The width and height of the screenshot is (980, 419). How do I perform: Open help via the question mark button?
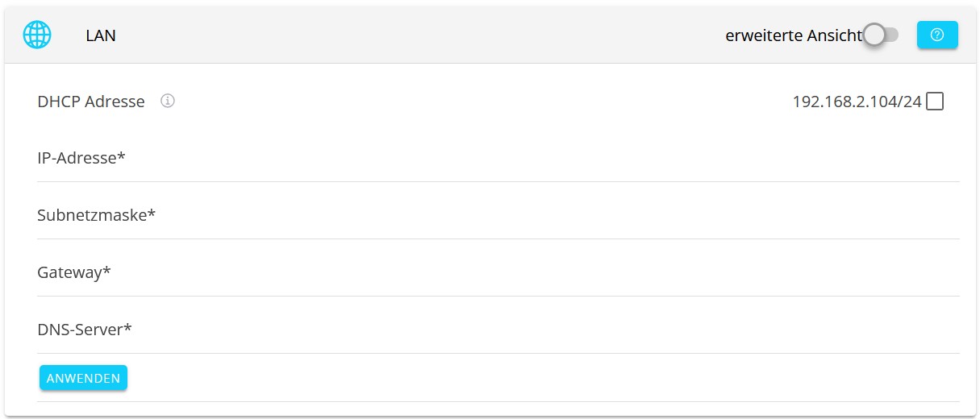(937, 35)
